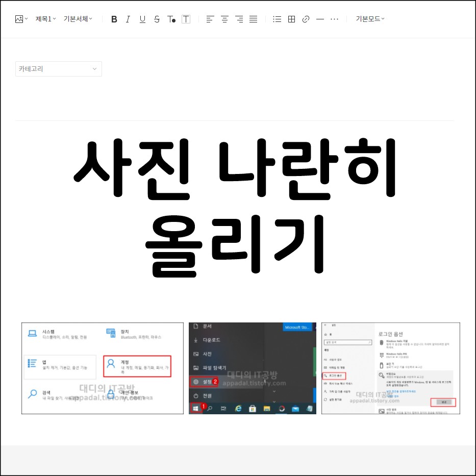
Task: Select the left-align text option
Action: coord(210,19)
